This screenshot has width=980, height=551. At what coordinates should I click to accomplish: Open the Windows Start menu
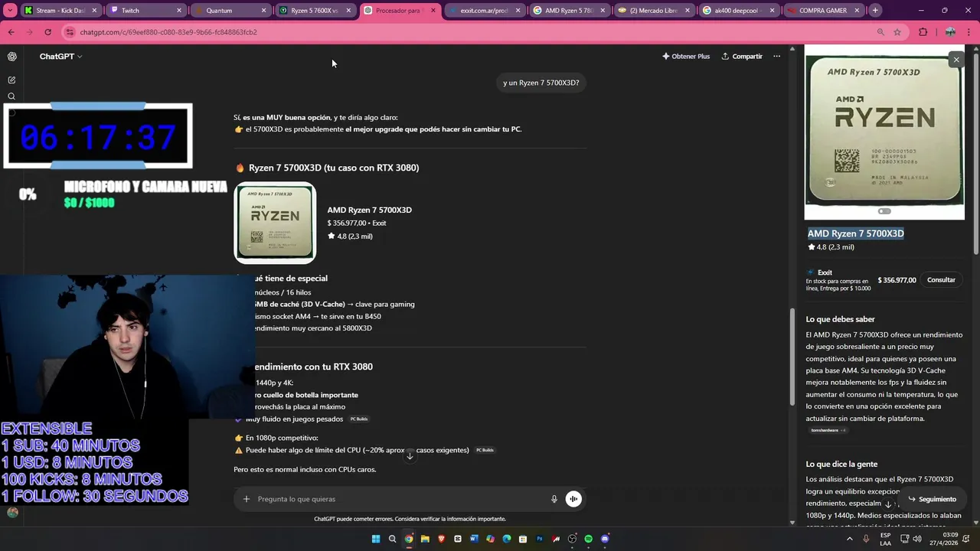click(x=376, y=539)
